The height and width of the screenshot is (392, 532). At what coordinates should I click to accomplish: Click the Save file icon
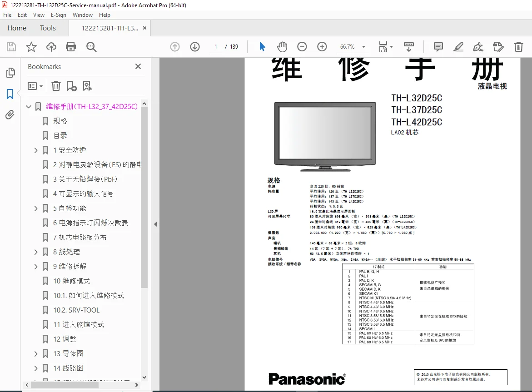[11, 47]
